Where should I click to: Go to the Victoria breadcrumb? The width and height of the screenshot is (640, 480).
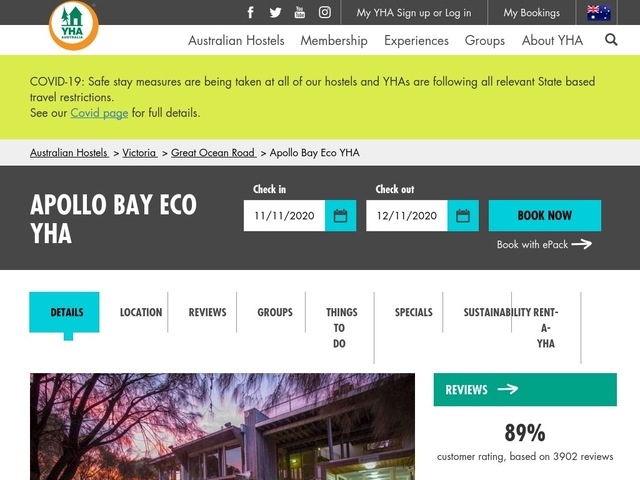[x=140, y=153]
